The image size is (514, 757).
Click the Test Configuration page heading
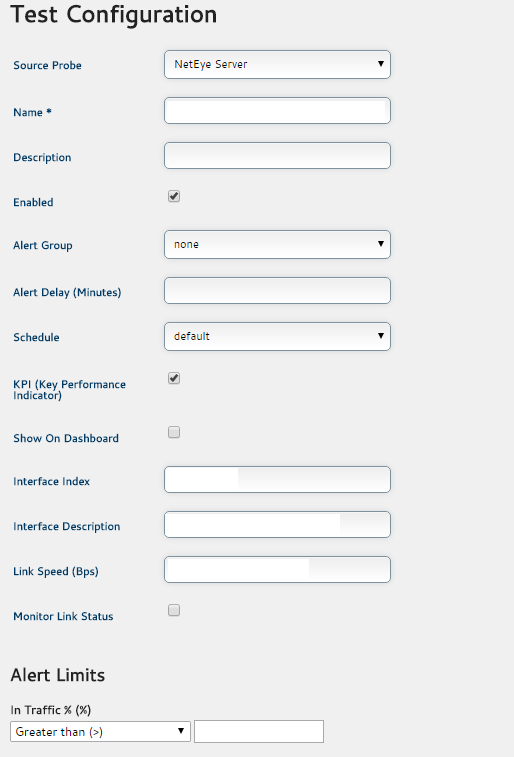click(x=114, y=14)
